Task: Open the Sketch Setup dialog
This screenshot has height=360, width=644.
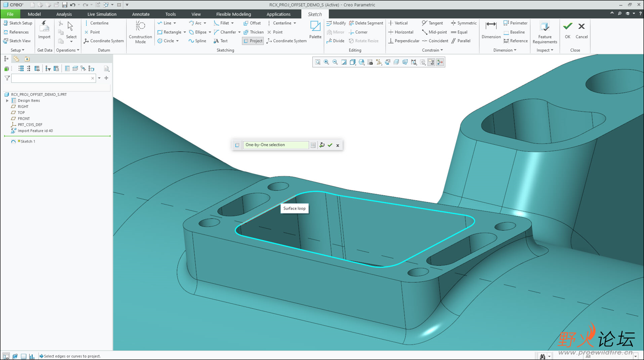Action: click(18, 23)
